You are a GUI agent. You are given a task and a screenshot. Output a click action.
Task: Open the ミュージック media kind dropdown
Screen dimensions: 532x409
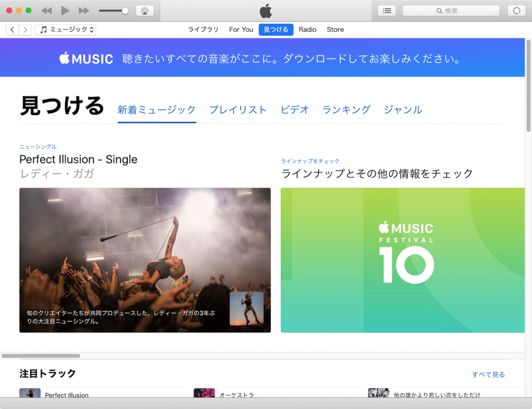[66, 29]
